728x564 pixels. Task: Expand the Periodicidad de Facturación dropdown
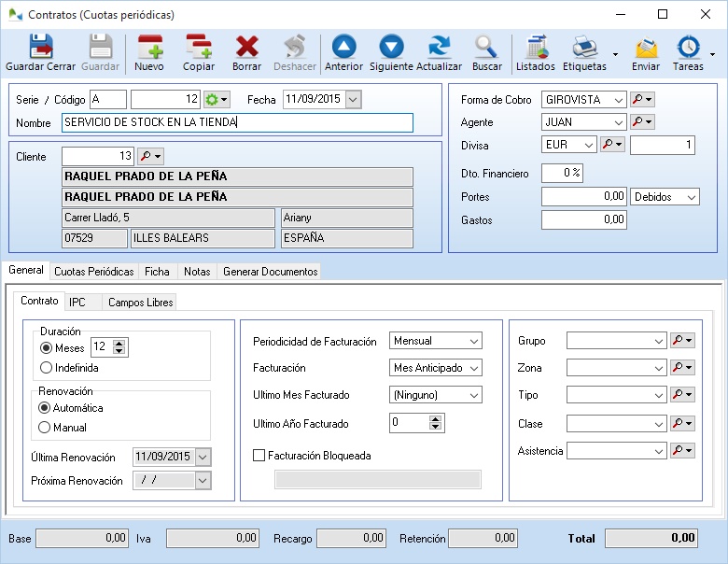(x=473, y=341)
